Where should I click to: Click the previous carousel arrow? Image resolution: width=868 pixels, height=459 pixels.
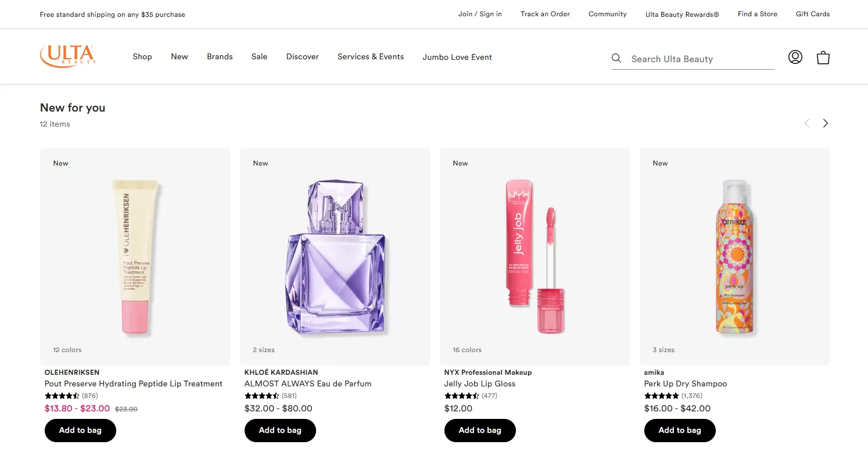(806, 123)
